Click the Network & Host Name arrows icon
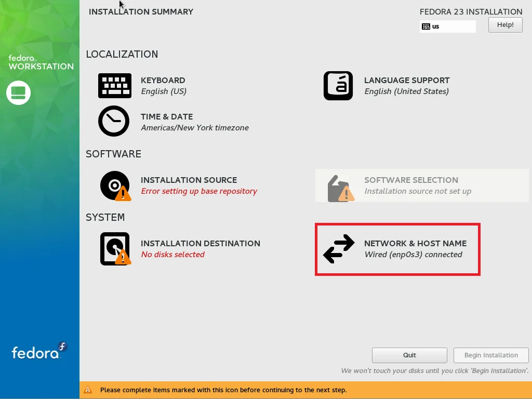This screenshot has height=399, width=532. (x=339, y=249)
